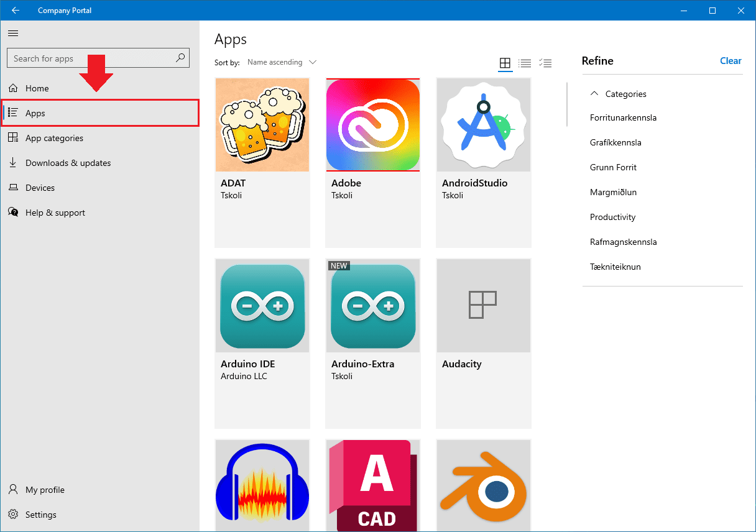Switch to grid tile view
This screenshot has width=756, height=532.
[505, 63]
